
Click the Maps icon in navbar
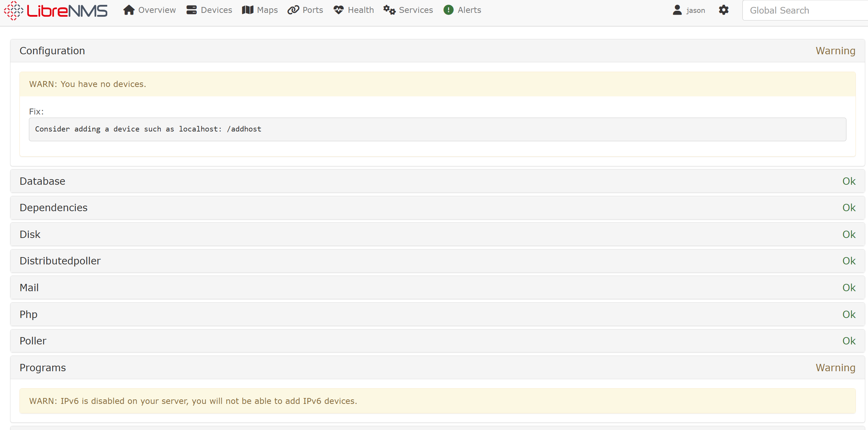coord(247,10)
